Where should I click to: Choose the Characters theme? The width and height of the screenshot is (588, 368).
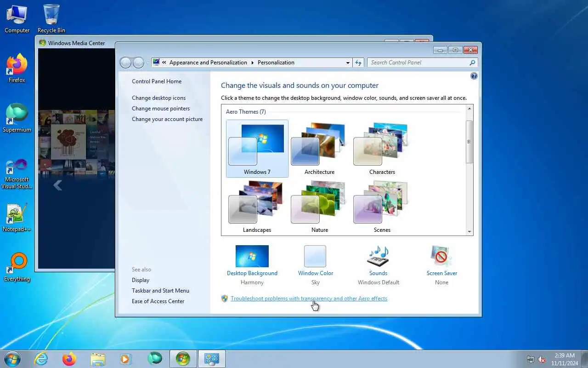tap(382, 149)
